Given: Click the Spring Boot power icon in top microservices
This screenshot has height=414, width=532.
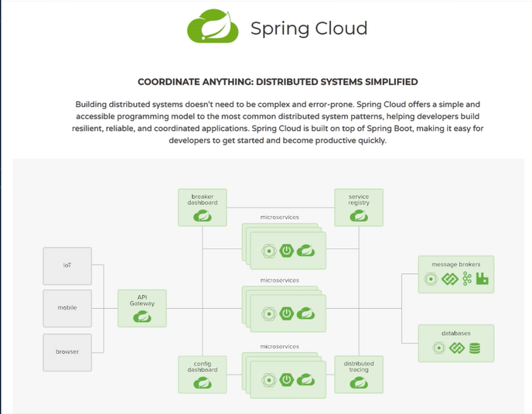Looking at the screenshot, I should (x=286, y=250).
